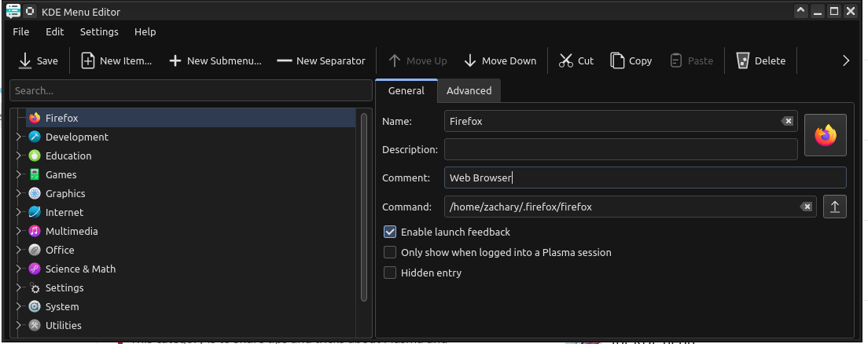The height and width of the screenshot is (344, 868).
Task: Click the Science & Math category icon
Action: tap(35, 269)
